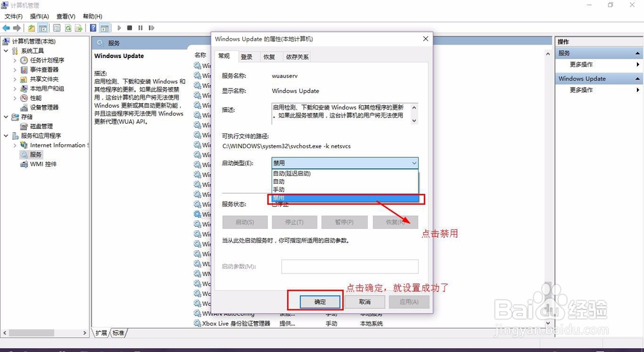Click the 任务计划程序 clock icon

[24, 60]
